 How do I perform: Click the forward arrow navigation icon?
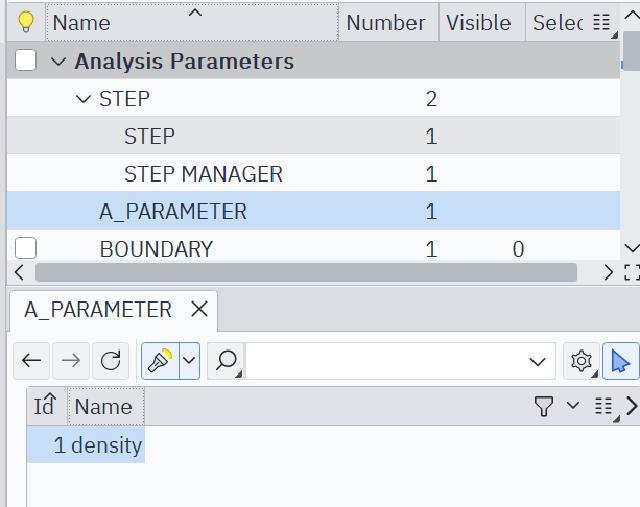(71, 361)
